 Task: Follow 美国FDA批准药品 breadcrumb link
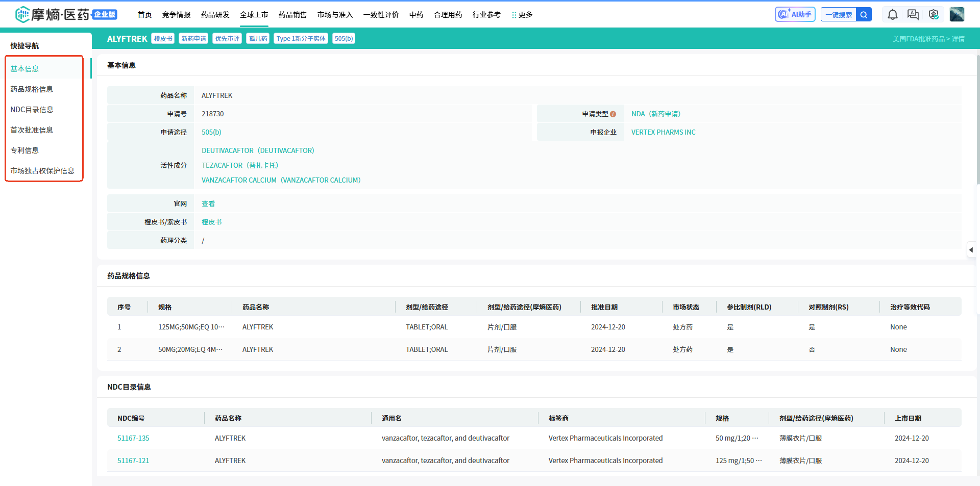tap(919, 39)
